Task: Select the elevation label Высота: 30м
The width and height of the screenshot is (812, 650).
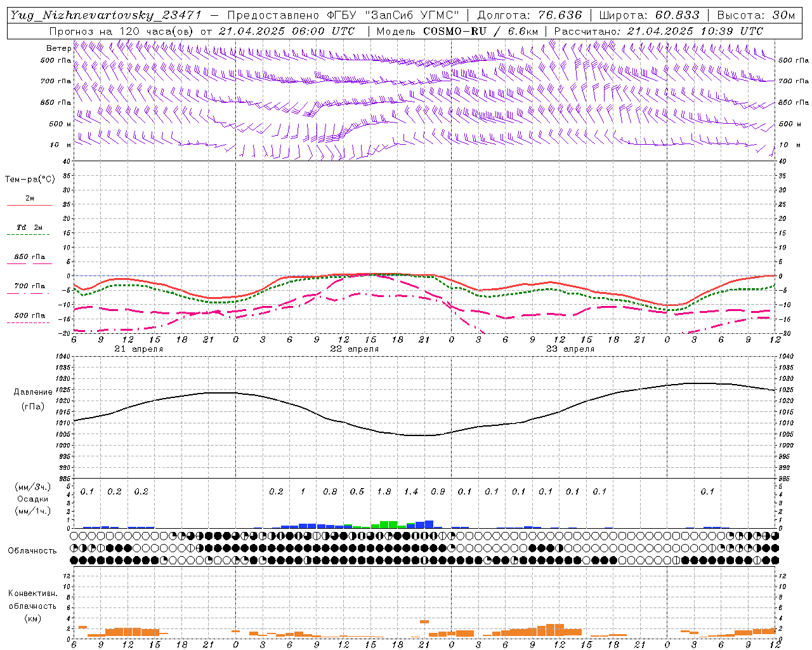Action: (756, 15)
